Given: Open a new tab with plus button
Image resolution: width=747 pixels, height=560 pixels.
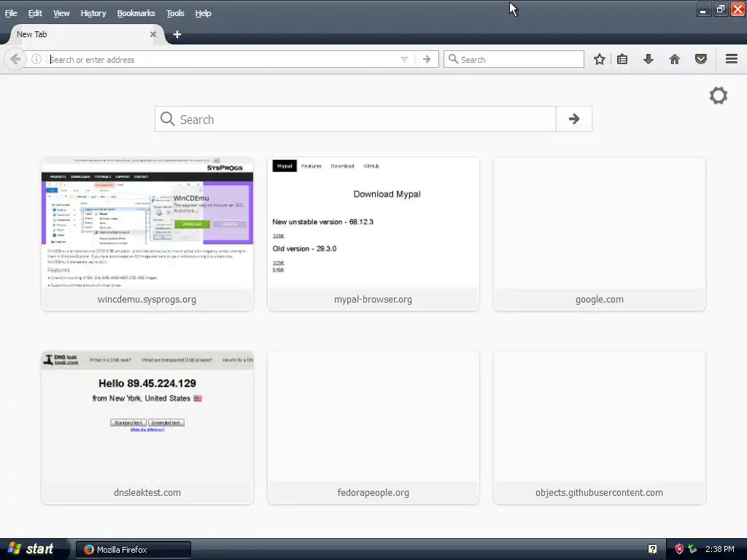Looking at the screenshot, I should coord(177,34).
